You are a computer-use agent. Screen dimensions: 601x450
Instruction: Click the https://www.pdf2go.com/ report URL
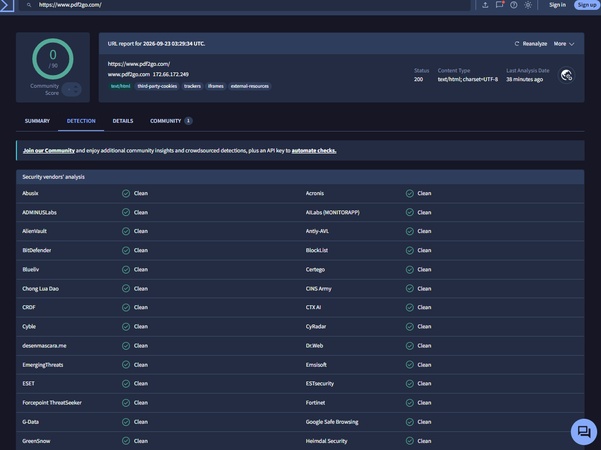pyautogui.click(x=139, y=64)
